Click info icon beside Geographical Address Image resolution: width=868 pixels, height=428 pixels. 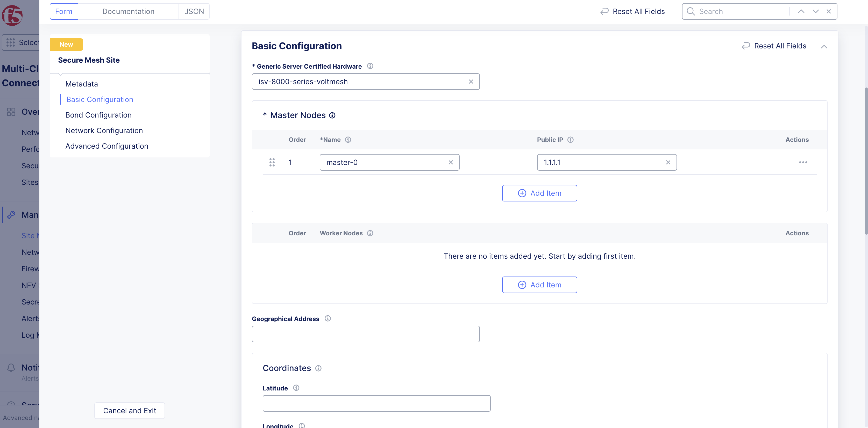tap(327, 318)
